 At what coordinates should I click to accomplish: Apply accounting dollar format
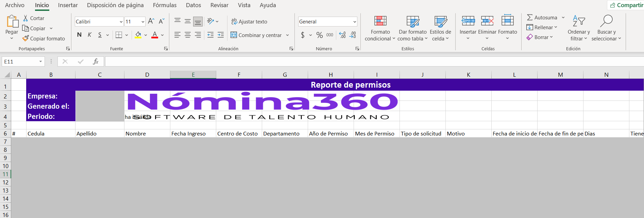click(x=303, y=35)
